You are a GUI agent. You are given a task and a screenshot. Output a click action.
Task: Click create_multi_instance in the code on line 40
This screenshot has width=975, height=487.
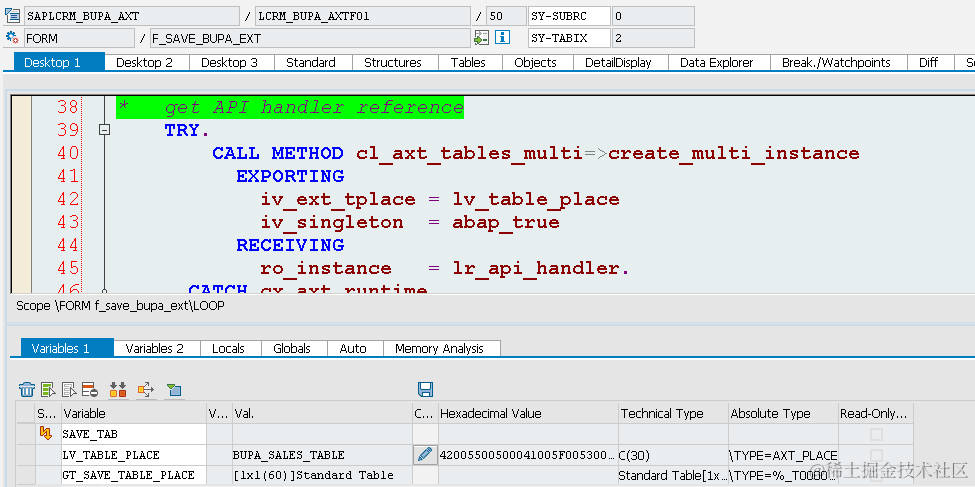click(734, 153)
